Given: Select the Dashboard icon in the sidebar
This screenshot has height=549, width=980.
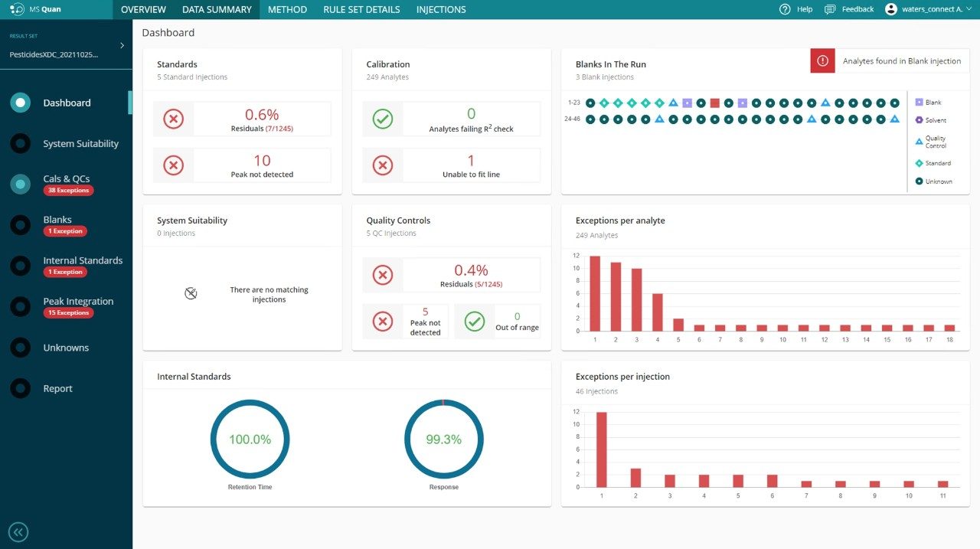Looking at the screenshot, I should 21,102.
